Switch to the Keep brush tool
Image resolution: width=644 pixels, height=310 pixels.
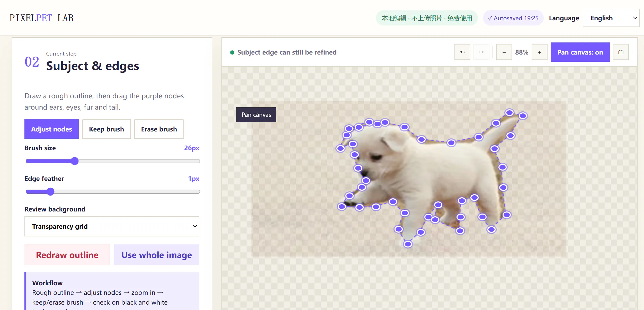click(x=106, y=129)
